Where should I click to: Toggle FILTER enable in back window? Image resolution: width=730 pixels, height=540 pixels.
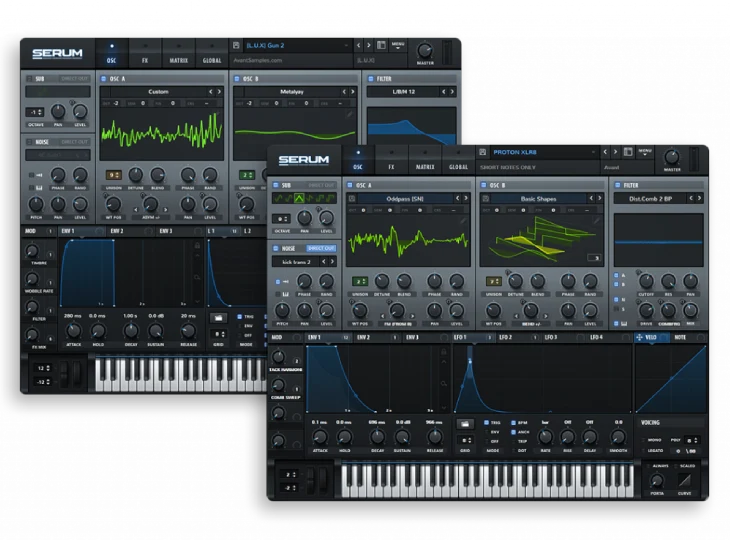(371, 79)
